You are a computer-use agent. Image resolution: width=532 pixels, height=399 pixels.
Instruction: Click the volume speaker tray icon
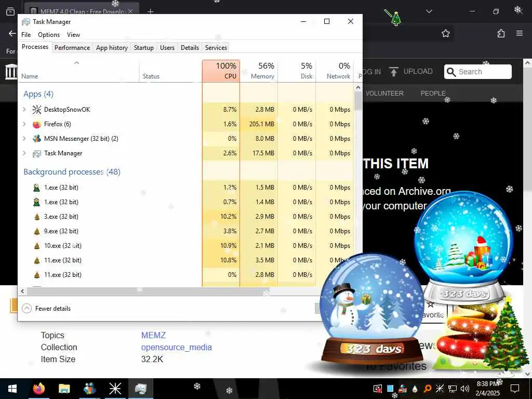[x=465, y=389]
